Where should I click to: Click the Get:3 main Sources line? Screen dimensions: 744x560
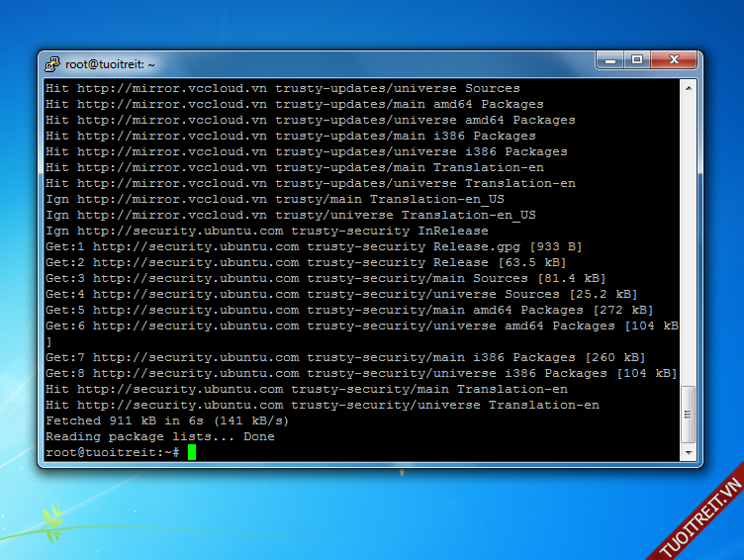point(325,279)
